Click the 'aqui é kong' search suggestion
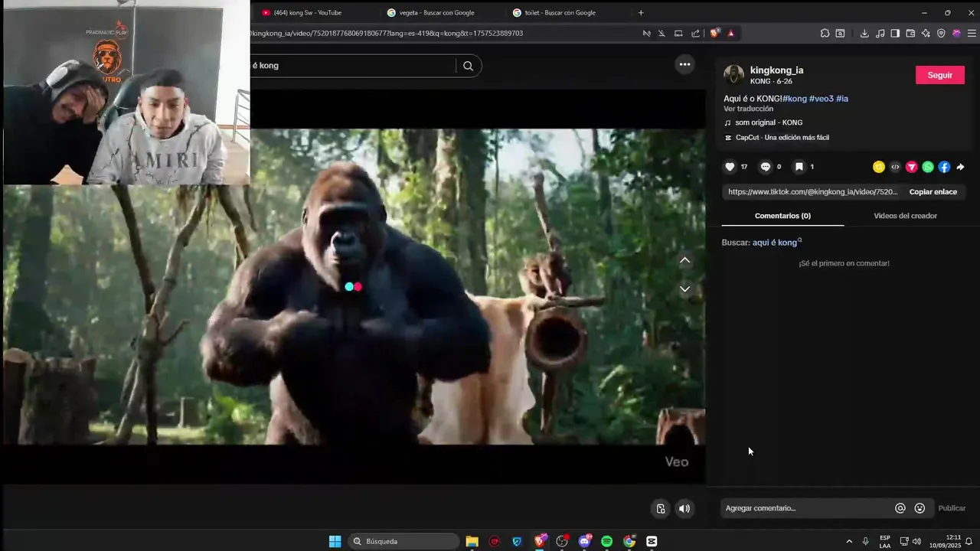 (776, 243)
